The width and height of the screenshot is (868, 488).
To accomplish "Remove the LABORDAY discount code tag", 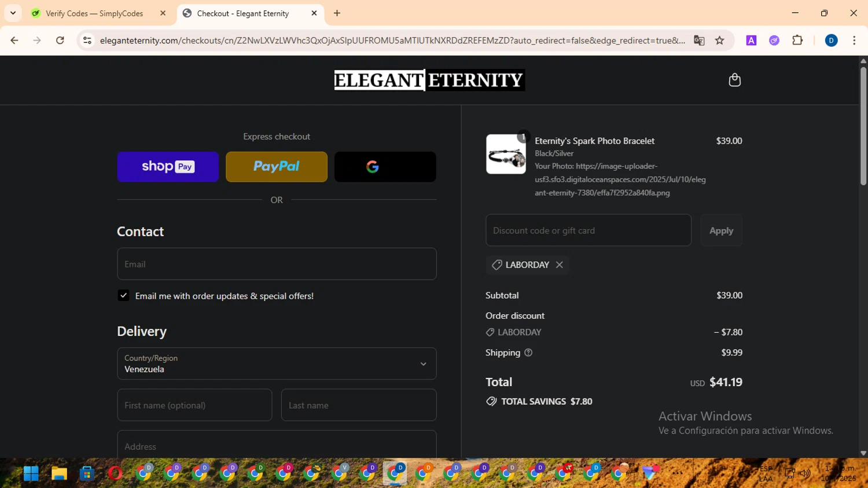I will [x=559, y=265].
